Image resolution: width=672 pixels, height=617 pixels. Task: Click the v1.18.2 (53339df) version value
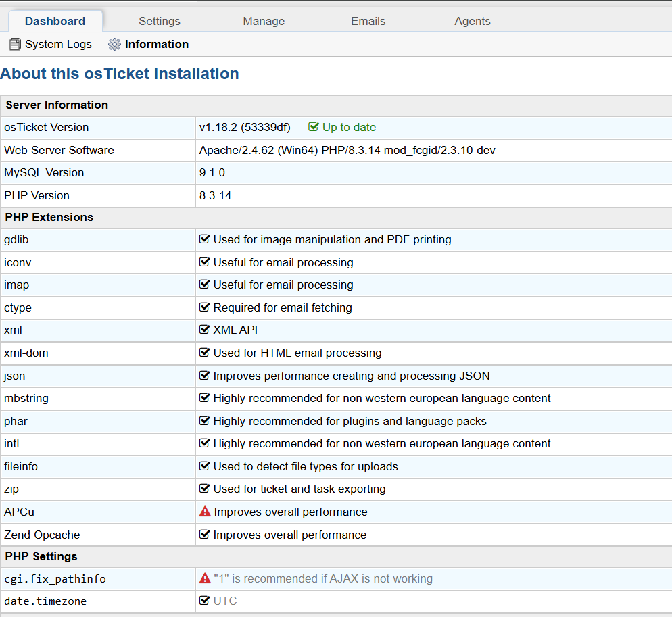245,127
